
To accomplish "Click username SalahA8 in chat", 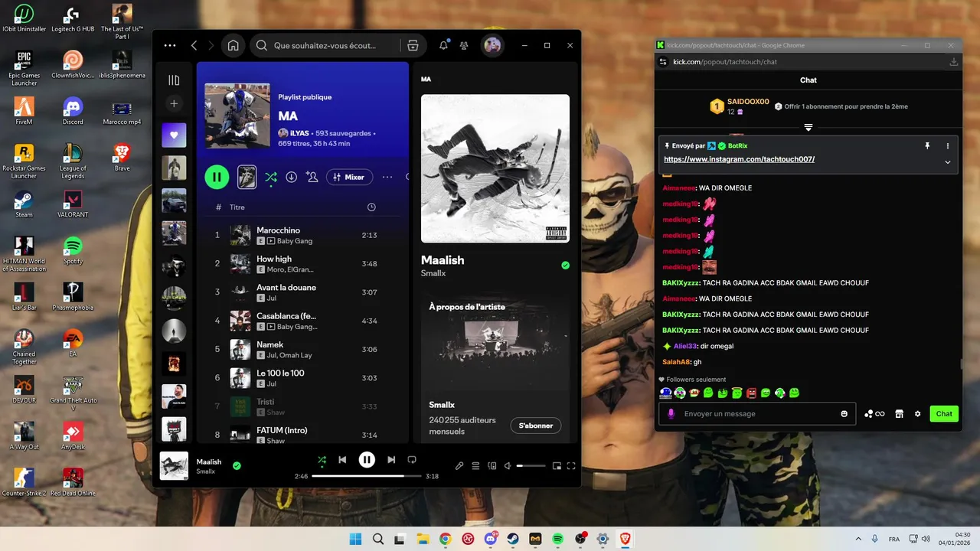I will point(676,362).
